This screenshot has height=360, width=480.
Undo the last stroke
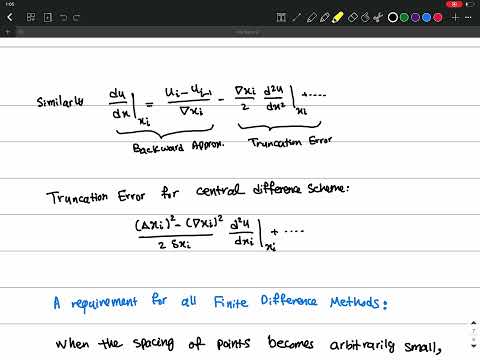(x=63, y=17)
